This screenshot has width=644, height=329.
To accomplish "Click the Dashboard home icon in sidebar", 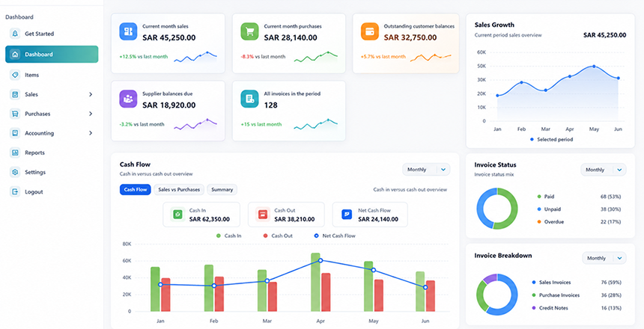I will (x=15, y=54).
